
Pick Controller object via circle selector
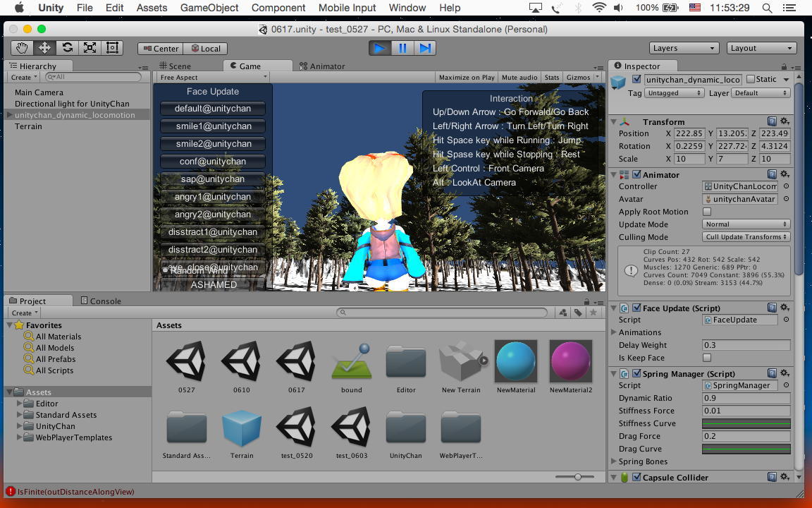point(786,186)
